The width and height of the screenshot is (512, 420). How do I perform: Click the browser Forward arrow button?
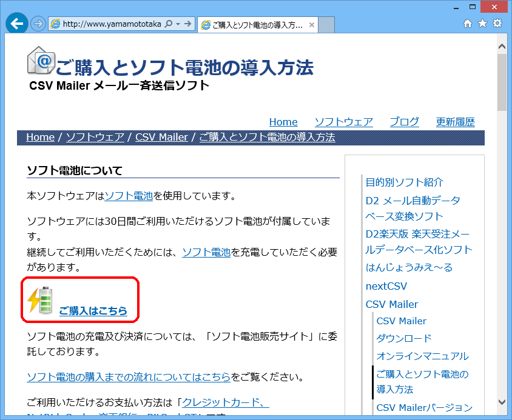pyautogui.click(x=38, y=24)
